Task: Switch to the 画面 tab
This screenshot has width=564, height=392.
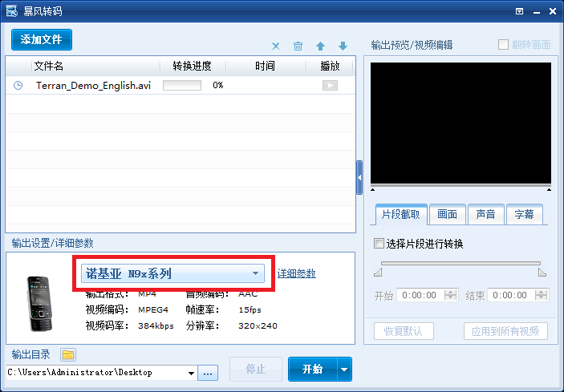Action: click(447, 215)
